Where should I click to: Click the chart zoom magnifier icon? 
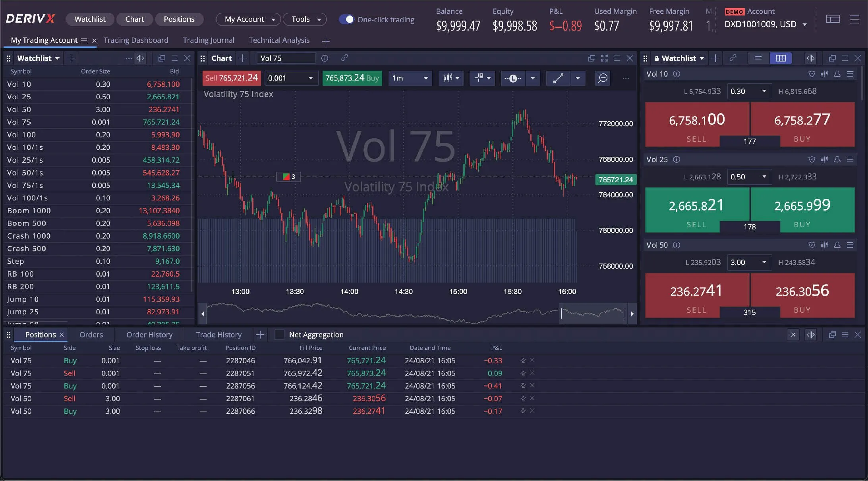pyautogui.click(x=602, y=78)
